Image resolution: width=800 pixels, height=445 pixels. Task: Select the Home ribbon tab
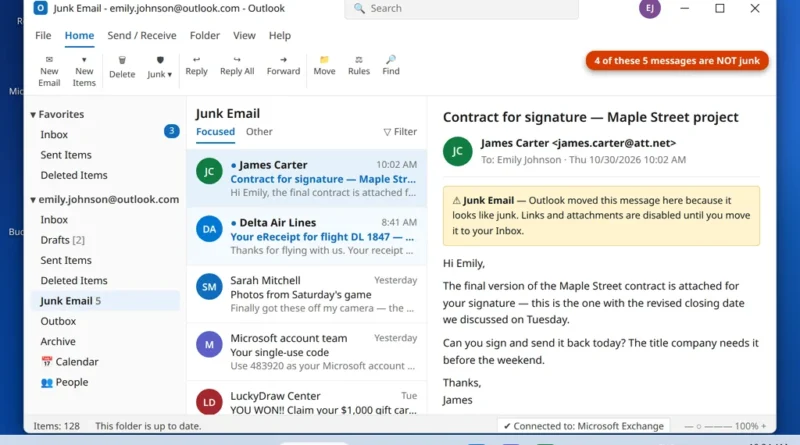79,35
